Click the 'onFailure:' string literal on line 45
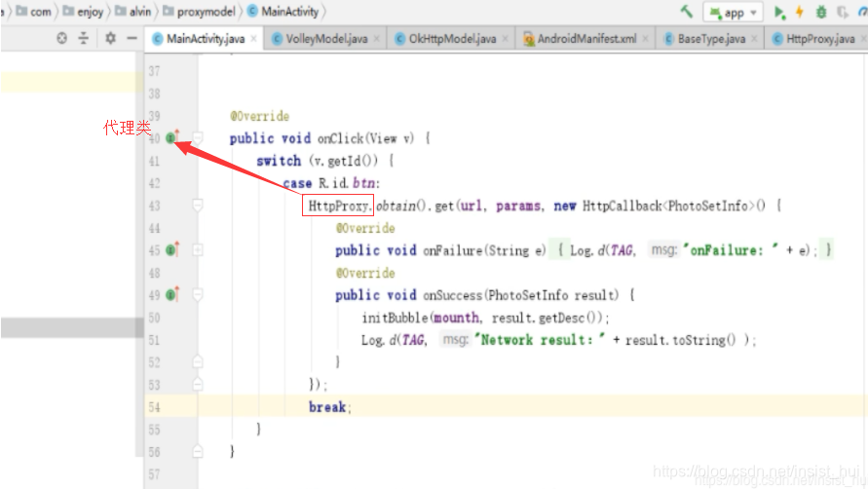Image resolution: width=868 pixels, height=489 pixels. coord(730,250)
